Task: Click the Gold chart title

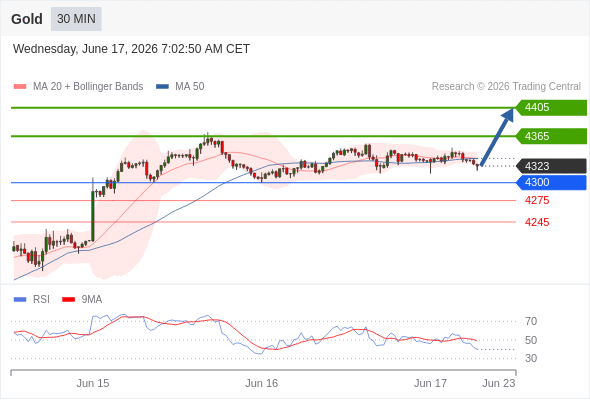Action: (27, 19)
